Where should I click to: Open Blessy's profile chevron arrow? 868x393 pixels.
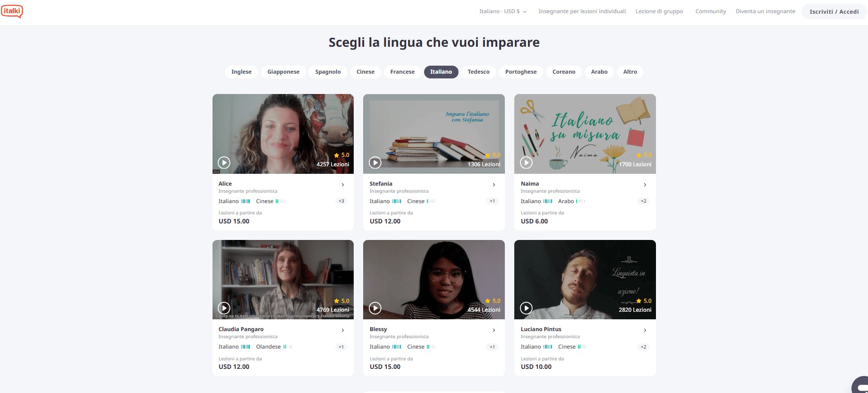click(x=494, y=330)
